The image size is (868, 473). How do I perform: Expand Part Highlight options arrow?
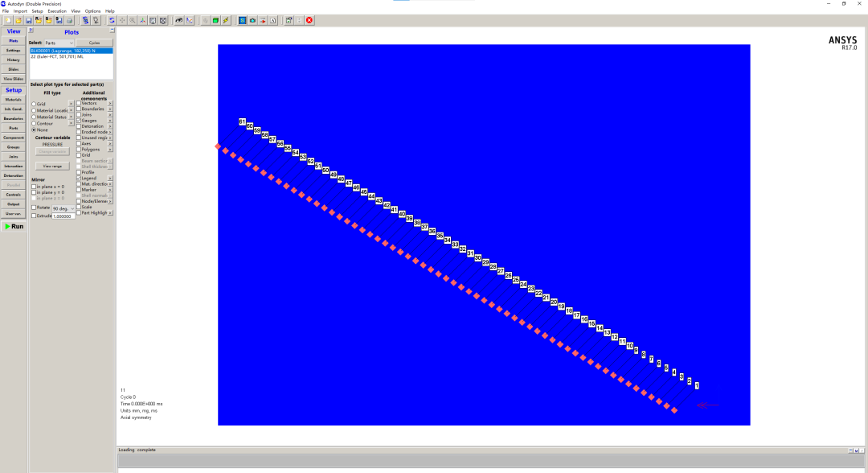[x=110, y=212]
